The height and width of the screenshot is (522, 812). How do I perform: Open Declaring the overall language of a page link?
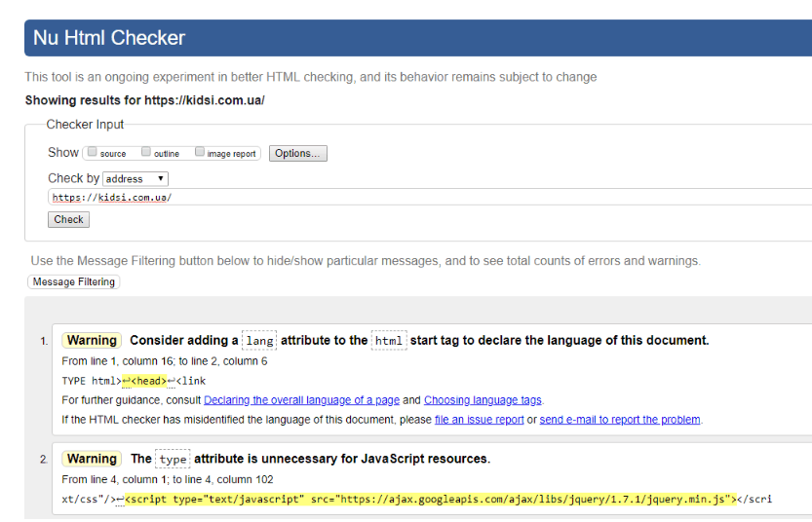[x=301, y=400]
